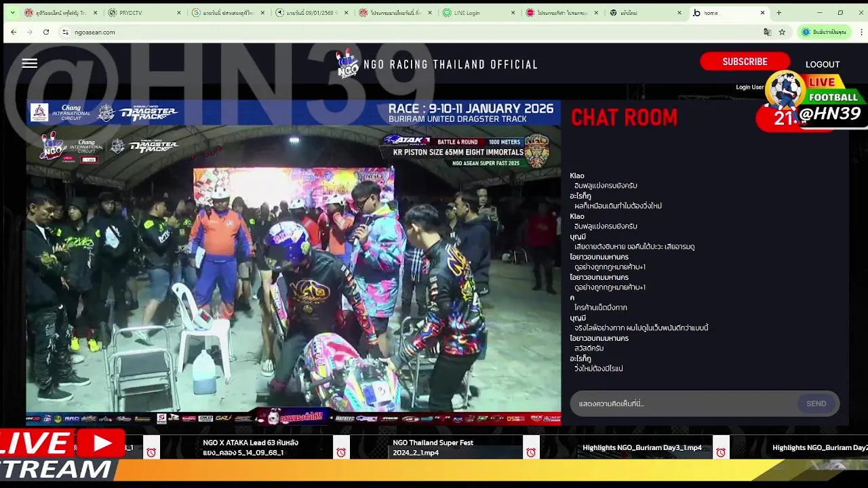Click the live stream video player
Screen dimensions: 868x488
(x=294, y=263)
